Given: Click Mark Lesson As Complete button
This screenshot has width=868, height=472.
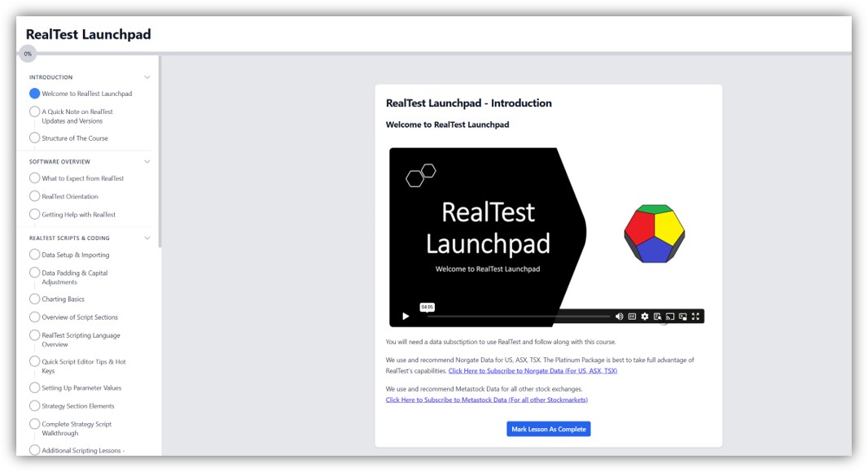Looking at the screenshot, I should pyautogui.click(x=548, y=429).
